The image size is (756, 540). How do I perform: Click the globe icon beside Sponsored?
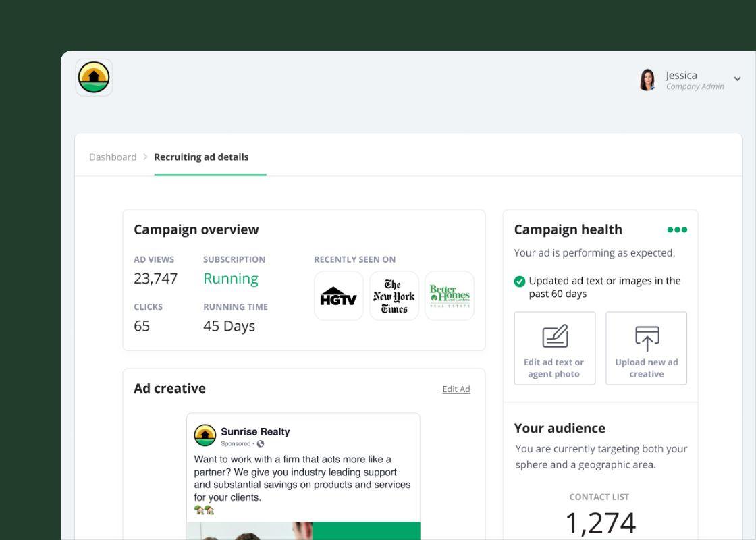[x=261, y=443]
